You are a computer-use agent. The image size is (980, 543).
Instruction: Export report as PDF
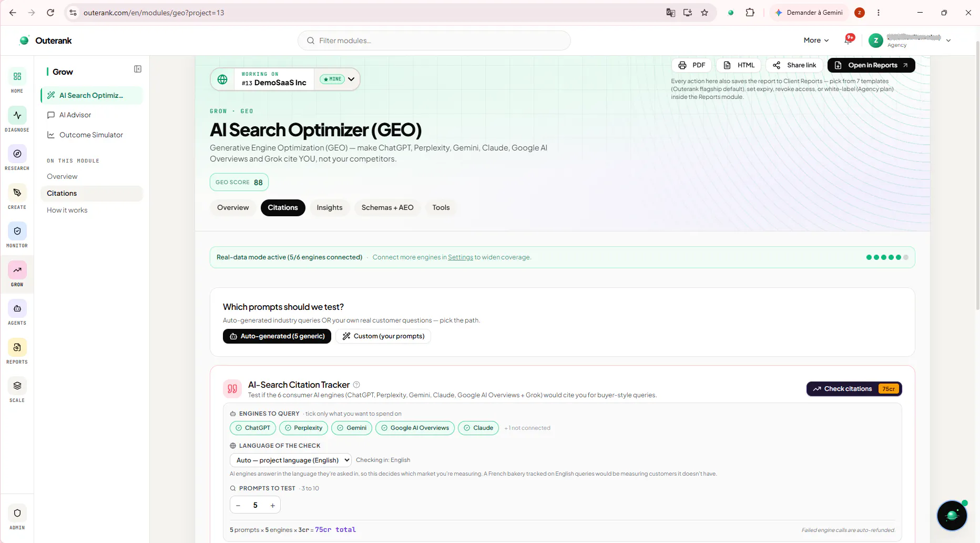pos(692,65)
